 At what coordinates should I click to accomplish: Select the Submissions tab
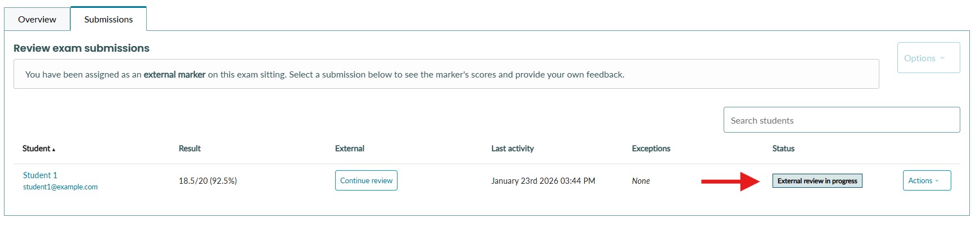[x=109, y=19]
